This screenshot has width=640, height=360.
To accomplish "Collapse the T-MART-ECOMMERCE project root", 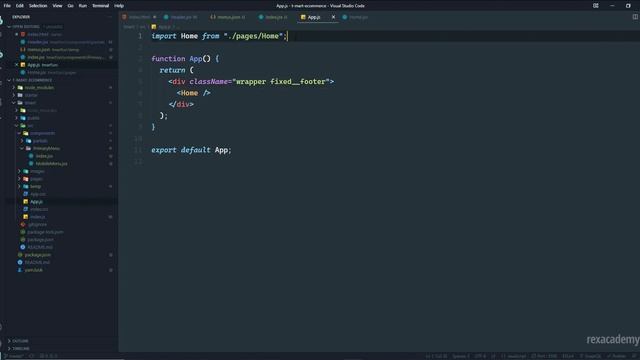I will (x=9, y=80).
